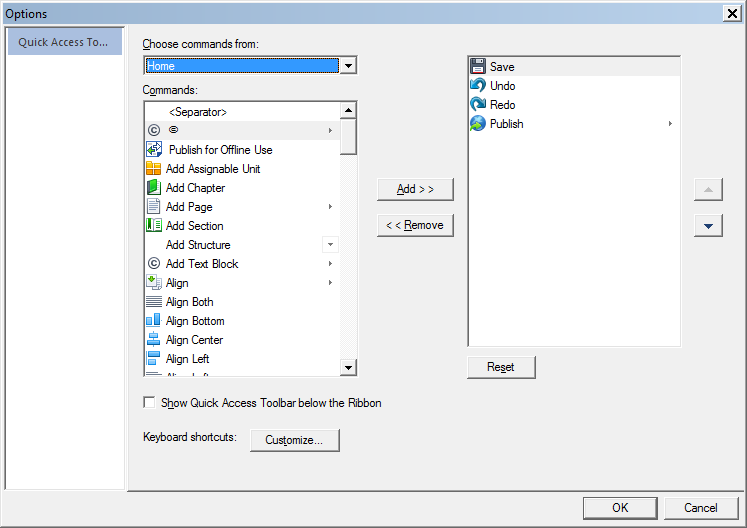Enable Show Quick Access Toolbar below Ribbon
The height and width of the screenshot is (528, 747).
coord(150,403)
